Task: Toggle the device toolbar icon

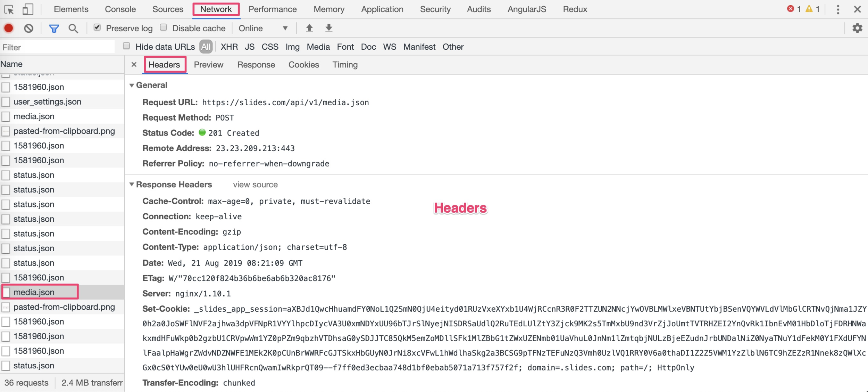Action: pyautogui.click(x=28, y=9)
